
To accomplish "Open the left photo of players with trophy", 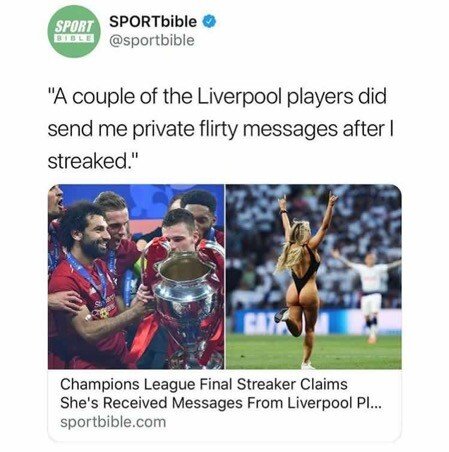I will click(x=136, y=276).
